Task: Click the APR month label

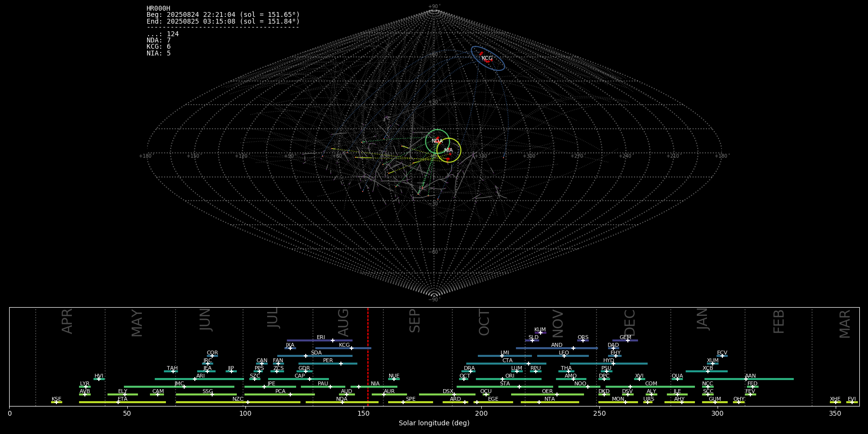Action: pyautogui.click(x=68, y=321)
